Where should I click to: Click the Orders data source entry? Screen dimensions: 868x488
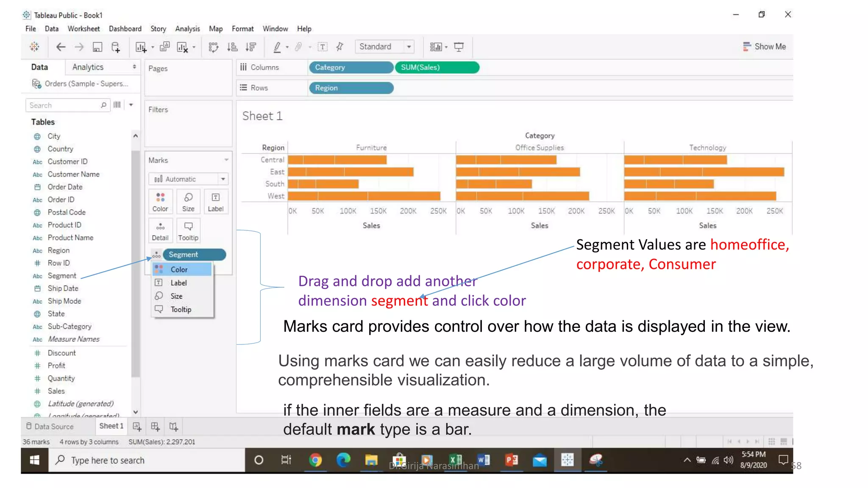click(81, 84)
